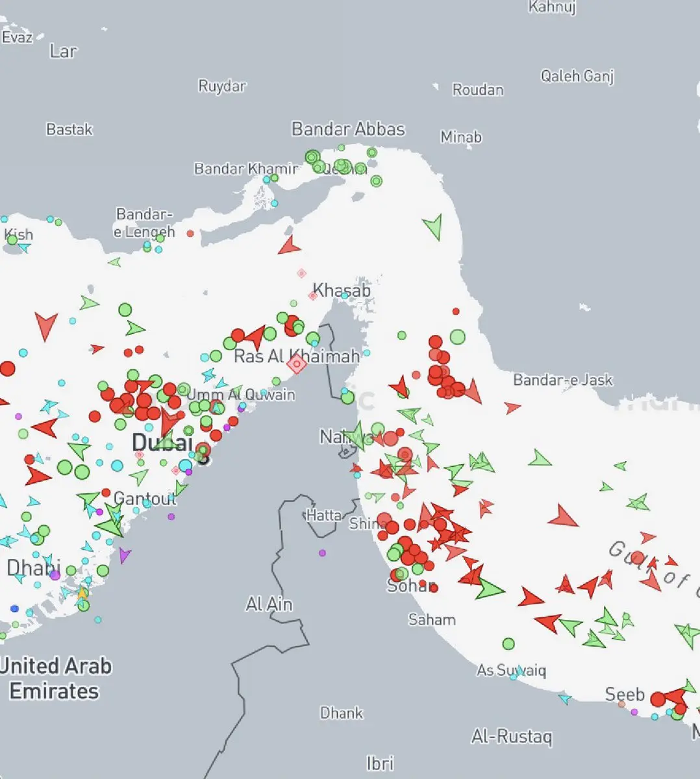Click the small red diamond north of Khasab

pos(301,273)
